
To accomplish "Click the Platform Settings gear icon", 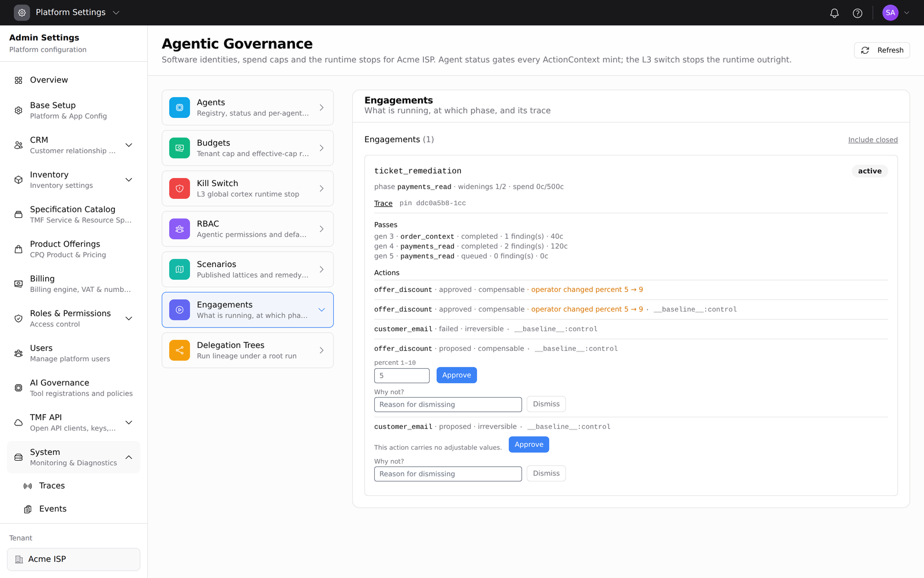I will point(22,13).
